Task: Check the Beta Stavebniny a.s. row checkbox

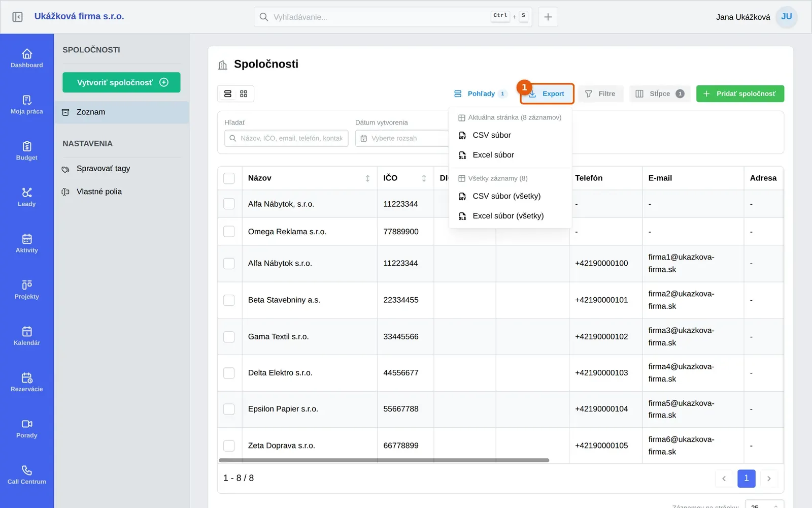Action: pos(229,300)
